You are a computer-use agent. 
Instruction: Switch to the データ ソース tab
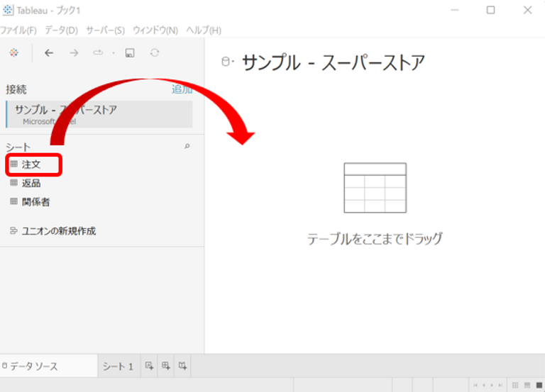click(49, 366)
